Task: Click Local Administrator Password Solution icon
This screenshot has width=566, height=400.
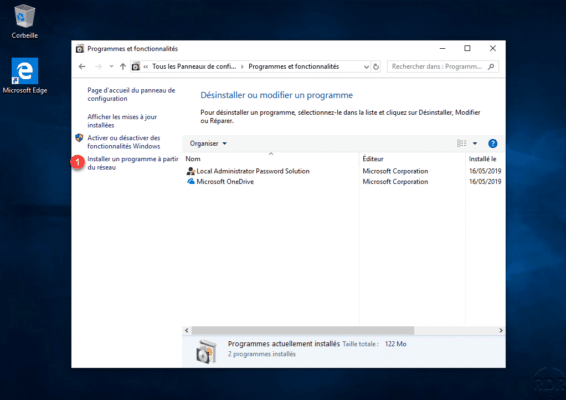Action: (x=191, y=171)
